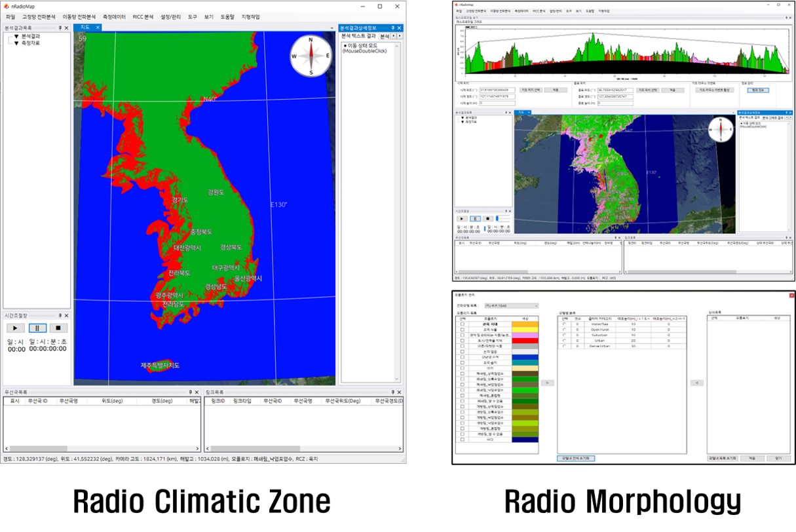Tick the checkbox beside the navy 바다 row
796x532 pixels.
[463, 440]
